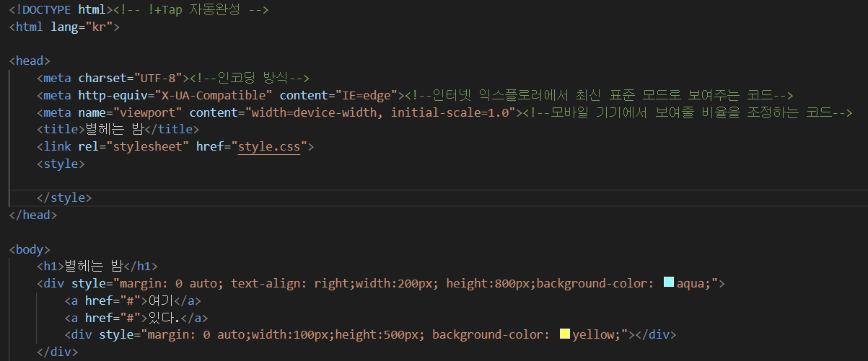This screenshot has height=361, width=868.
Task: Click the IE=edge content value
Action: click(366, 95)
